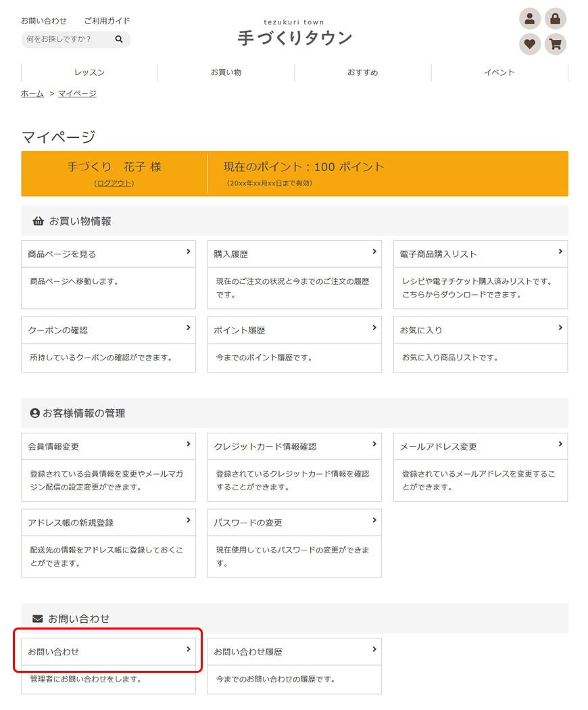Open favorites via the heart icon
The width and height of the screenshot is (588, 710).
point(530,45)
